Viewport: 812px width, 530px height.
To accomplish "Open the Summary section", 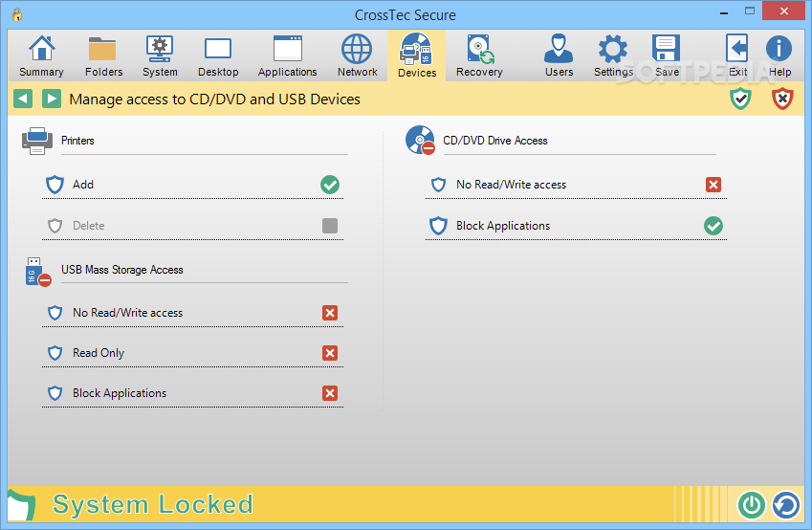I will (41, 55).
